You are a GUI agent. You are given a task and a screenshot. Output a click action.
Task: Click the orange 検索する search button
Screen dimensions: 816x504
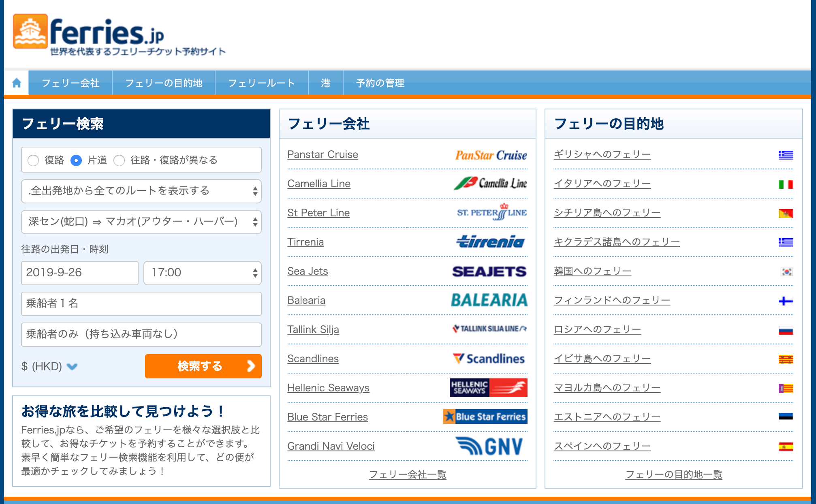203,366
